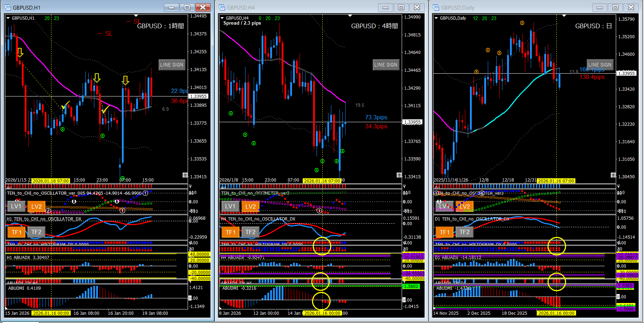Click the plus icon at Daily chart corner
Viewport: 644px width, 323px height.
[613, 175]
